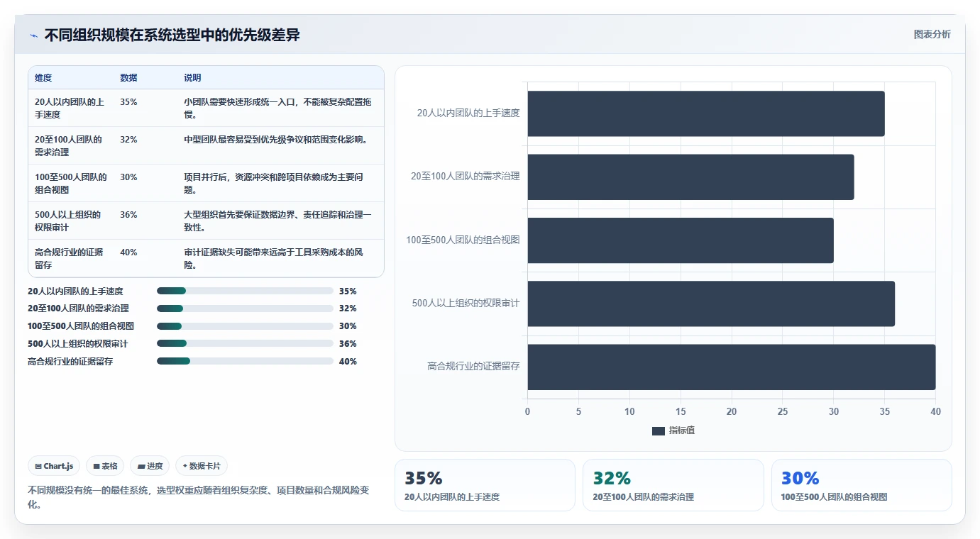This screenshot has height=539, width=980.
Task: Click the chart bar for 20人以内团队的上手速度
Action: coord(706,113)
